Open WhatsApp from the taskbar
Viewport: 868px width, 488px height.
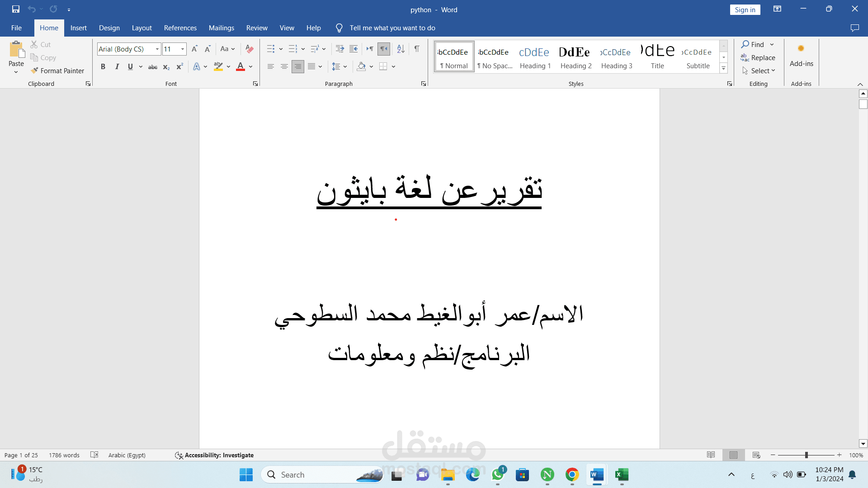click(x=498, y=475)
